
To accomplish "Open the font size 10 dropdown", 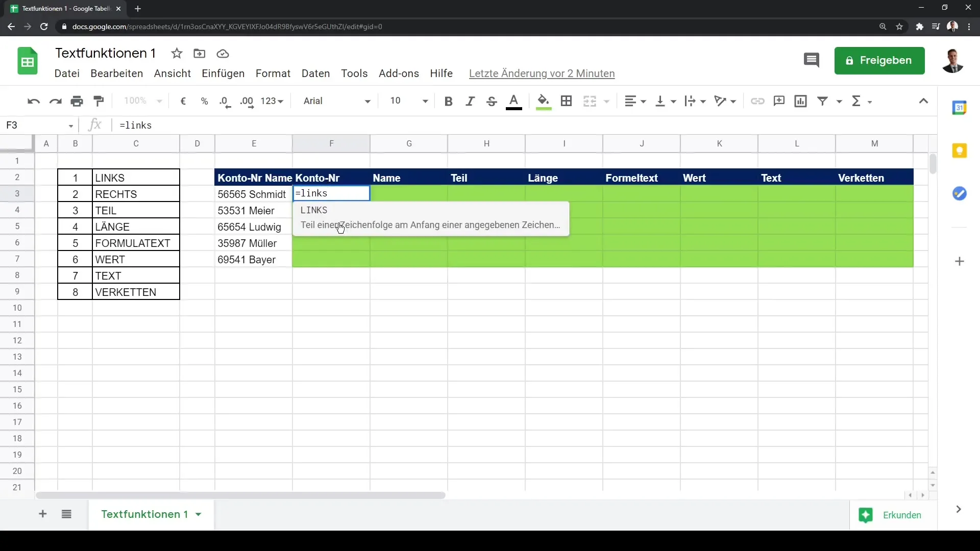I will tap(409, 101).
